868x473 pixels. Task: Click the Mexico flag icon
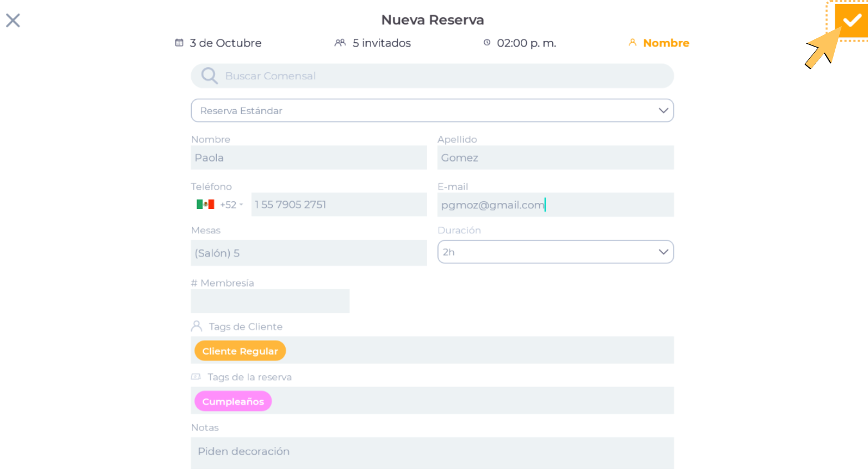[x=205, y=205]
